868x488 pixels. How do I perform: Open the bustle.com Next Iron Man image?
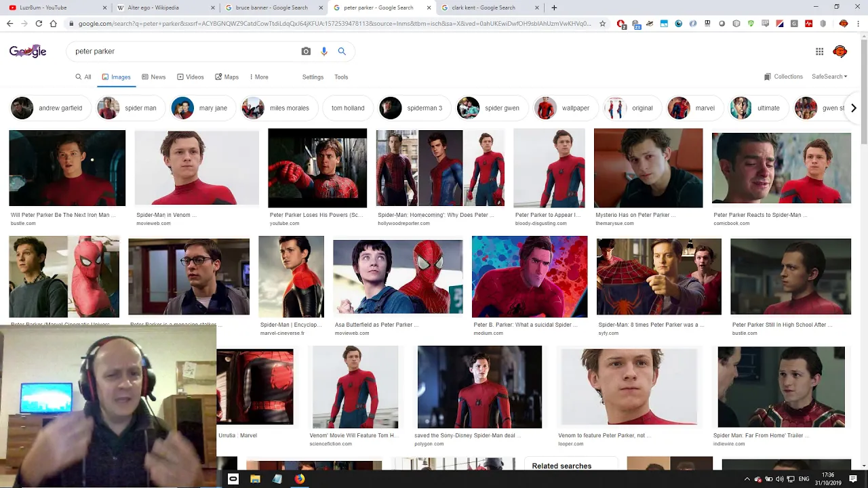pos(67,168)
